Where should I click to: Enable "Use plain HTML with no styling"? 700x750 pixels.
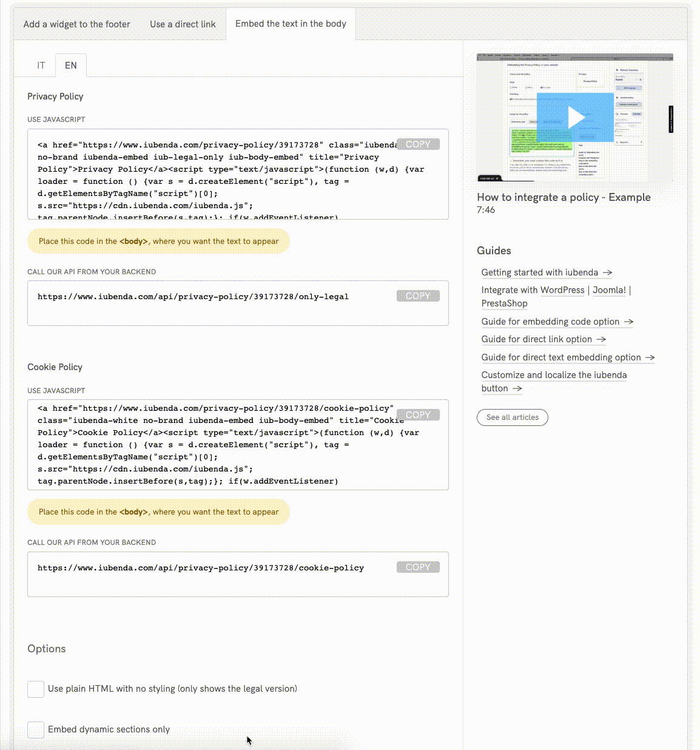(x=35, y=689)
